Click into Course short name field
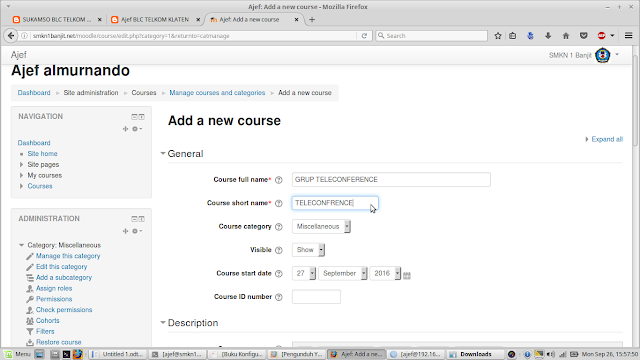This screenshot has width=640, height=360. coord(335,203)
